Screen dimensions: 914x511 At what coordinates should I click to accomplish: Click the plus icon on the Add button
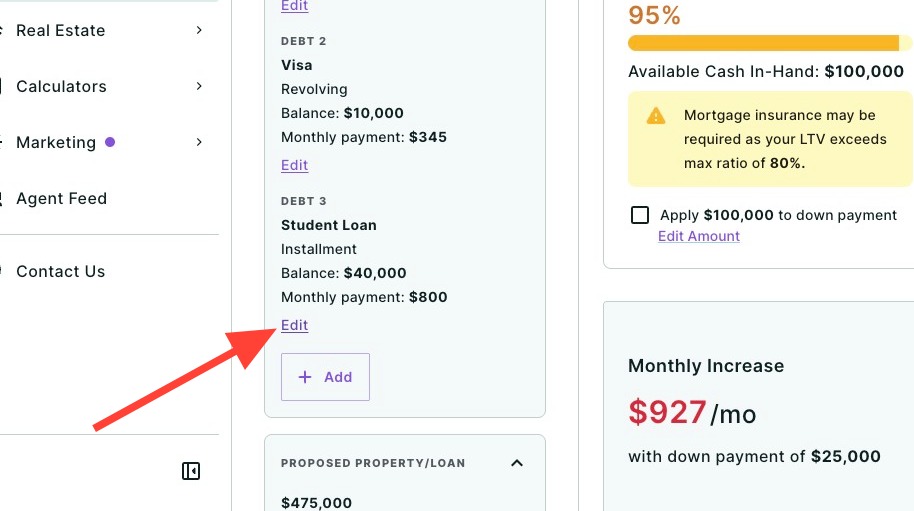pyautogui.click(x=305, y=377)
